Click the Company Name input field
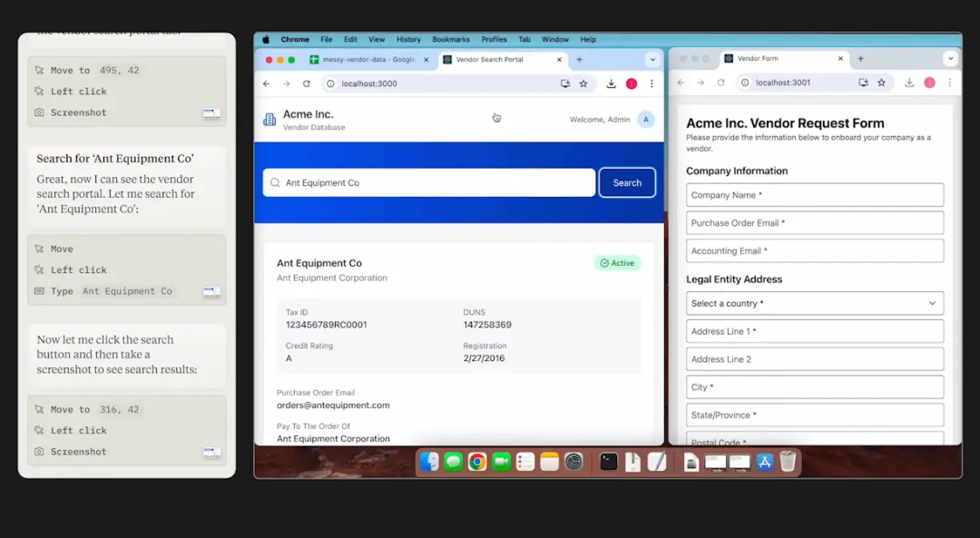This screenshot has height=538, width=980. tap(814, 194)
